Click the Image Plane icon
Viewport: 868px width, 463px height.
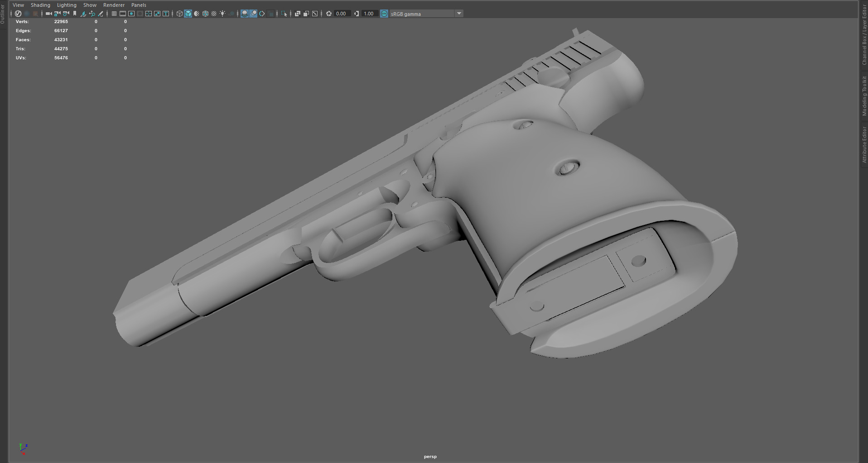click(x=83, y=14)
